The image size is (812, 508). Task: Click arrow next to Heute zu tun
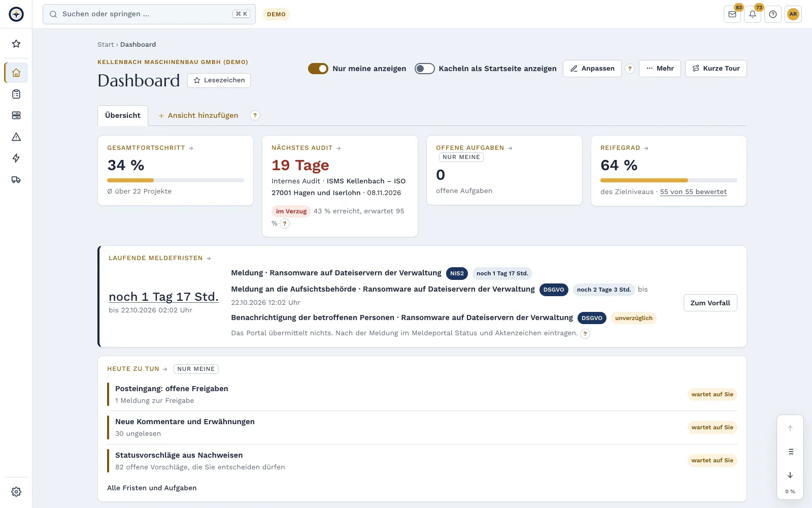pos(165,369)
